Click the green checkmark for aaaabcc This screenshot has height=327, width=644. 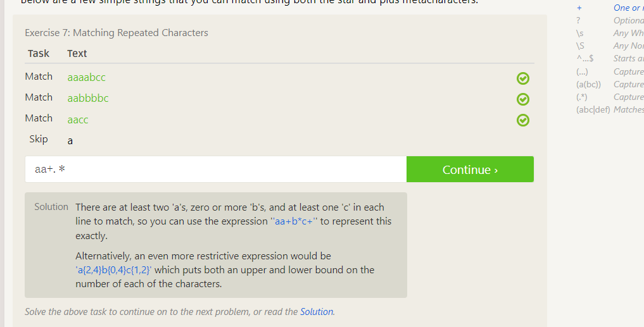pyautogui.click(x=523, y=78)
